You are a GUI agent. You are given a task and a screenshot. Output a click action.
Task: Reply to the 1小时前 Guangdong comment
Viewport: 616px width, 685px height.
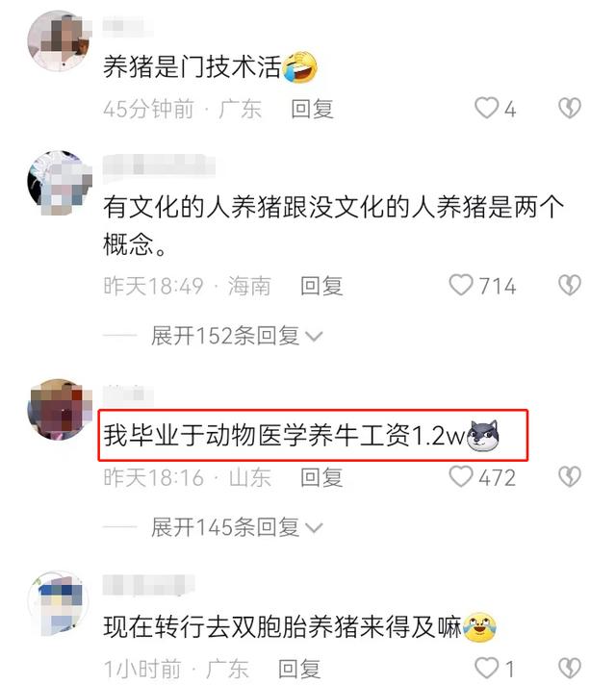(x=299, y=669)
